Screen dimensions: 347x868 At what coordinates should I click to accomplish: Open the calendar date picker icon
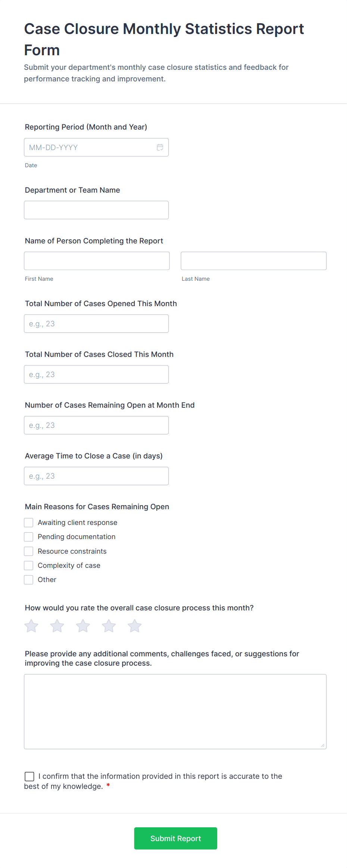(x=160, y=147)
